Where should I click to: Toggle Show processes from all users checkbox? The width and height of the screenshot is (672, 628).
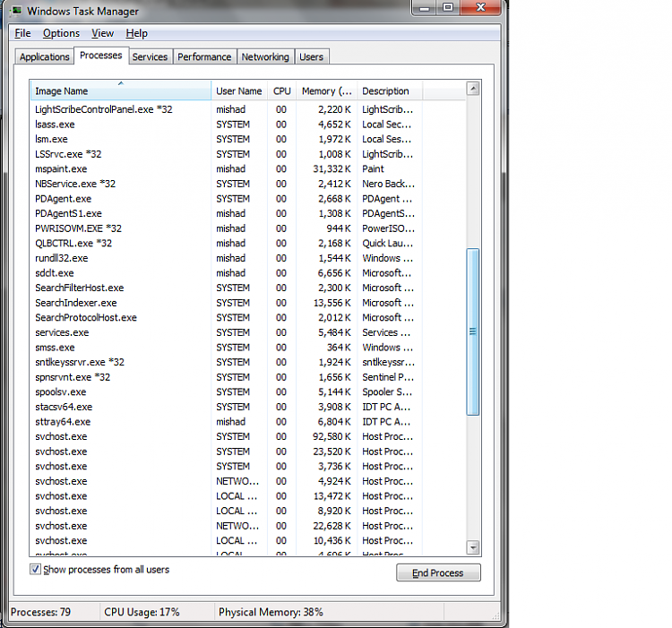pyautogui.click(x=35, y=569)
